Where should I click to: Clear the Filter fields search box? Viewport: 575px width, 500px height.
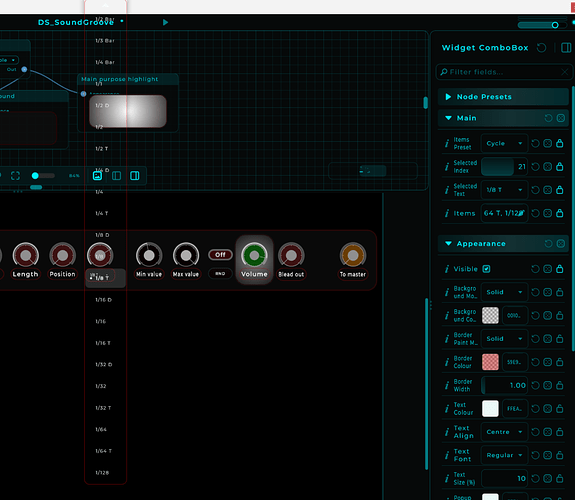point(565,72)
